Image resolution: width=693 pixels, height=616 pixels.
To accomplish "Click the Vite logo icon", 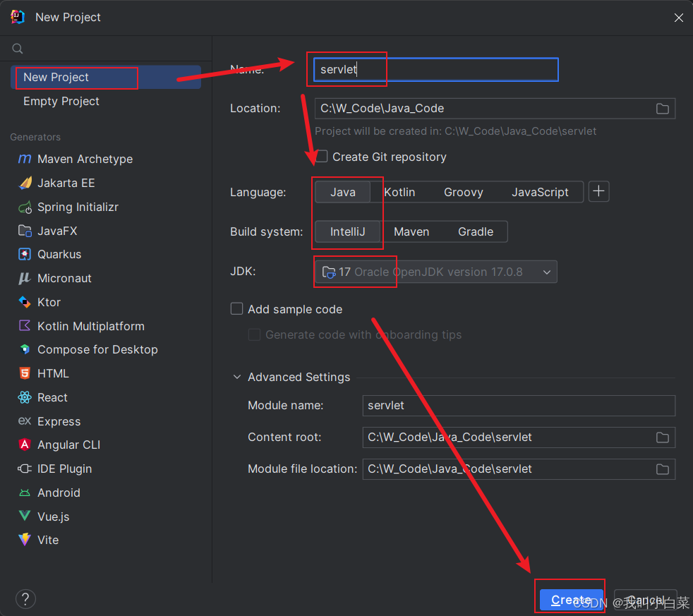I will [25, 539].
